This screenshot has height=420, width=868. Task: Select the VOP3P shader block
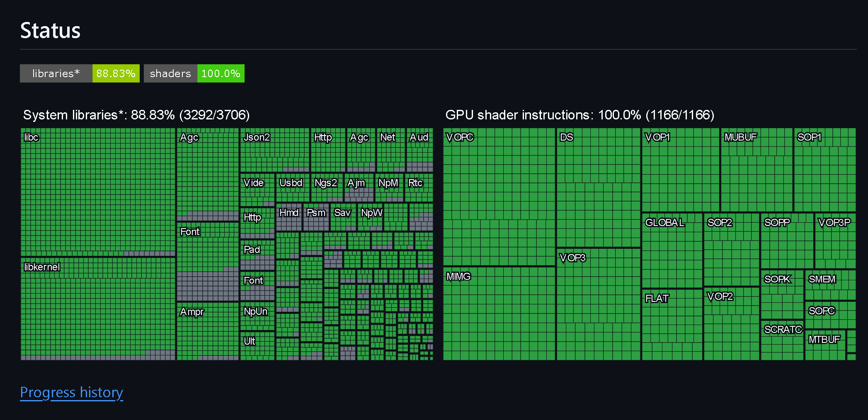coord(835,241)
